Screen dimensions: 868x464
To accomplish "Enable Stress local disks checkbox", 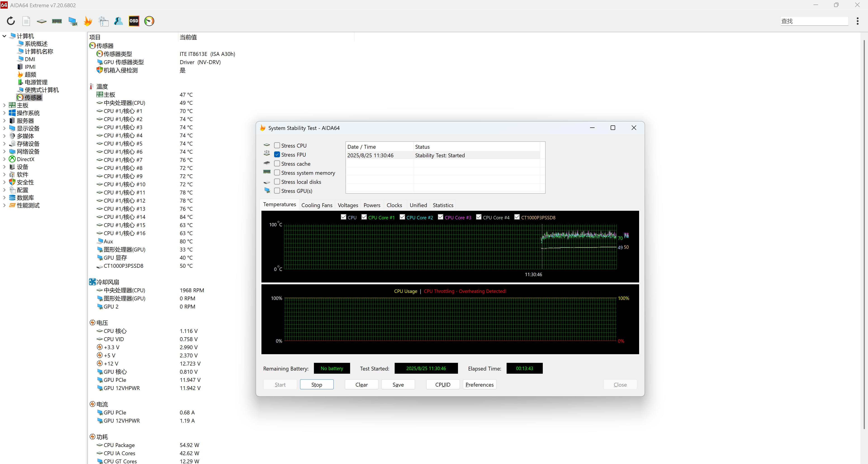I will (x=277, y=182).
